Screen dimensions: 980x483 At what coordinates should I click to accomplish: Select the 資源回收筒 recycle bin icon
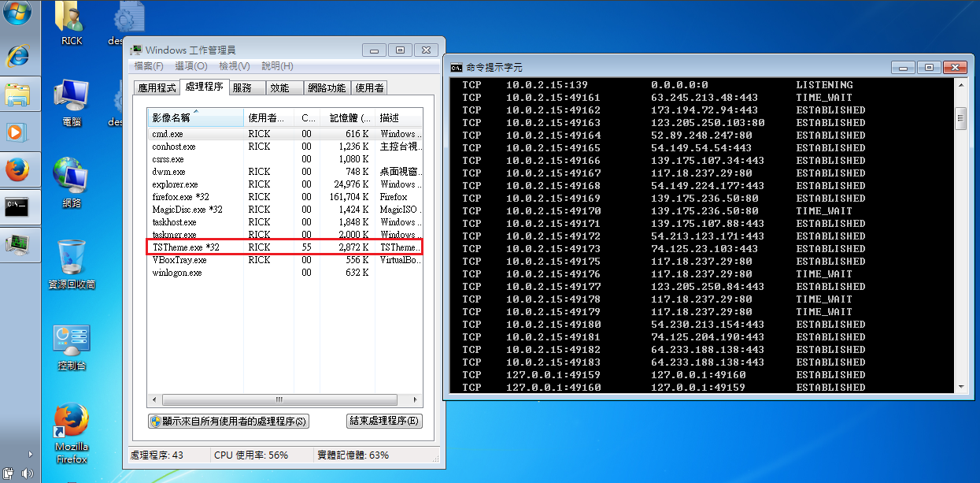pos(71,264)
